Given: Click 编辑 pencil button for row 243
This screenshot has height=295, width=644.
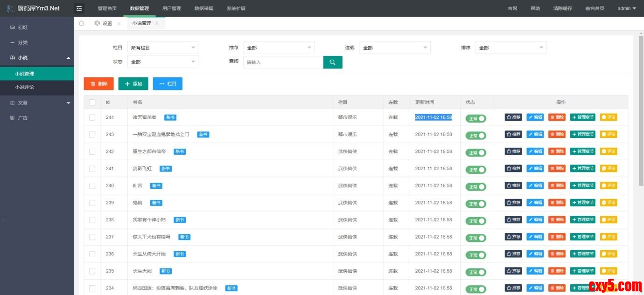Looking at the screenshot, I should pos(535,134).
